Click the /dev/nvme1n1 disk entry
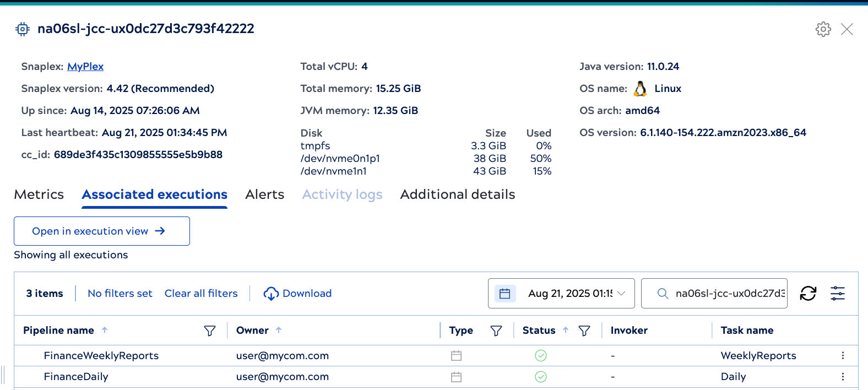The height and width of the screenshot is (390, 868). point(334,171)
